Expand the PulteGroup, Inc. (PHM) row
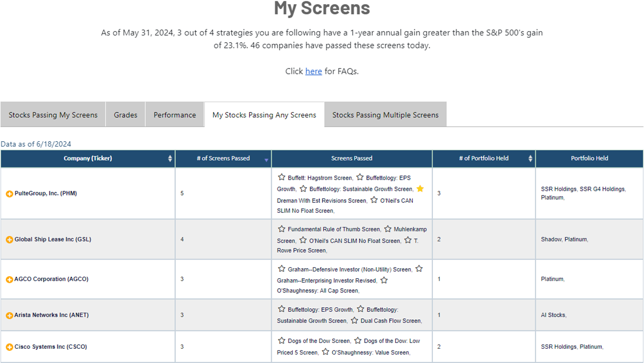The image size is (644, 363). click(x=9, y=194)
